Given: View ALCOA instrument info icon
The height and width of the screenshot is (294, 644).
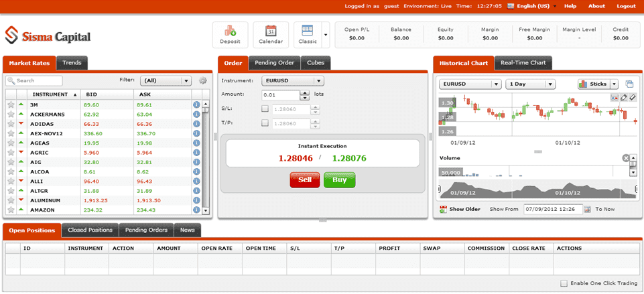Looking at the screenshot, I should [x=196, y=171].
